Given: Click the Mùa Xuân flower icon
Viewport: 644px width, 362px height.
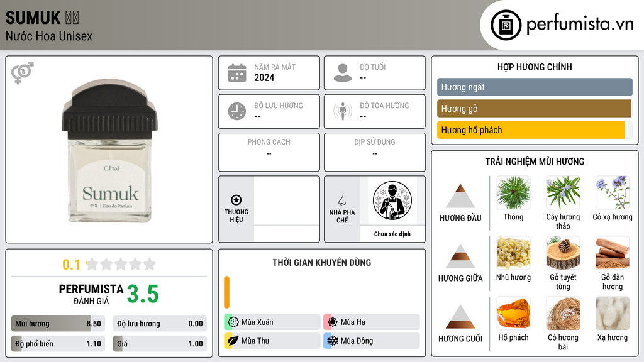Looking at the screenshot, I should [x=233, y=322].
